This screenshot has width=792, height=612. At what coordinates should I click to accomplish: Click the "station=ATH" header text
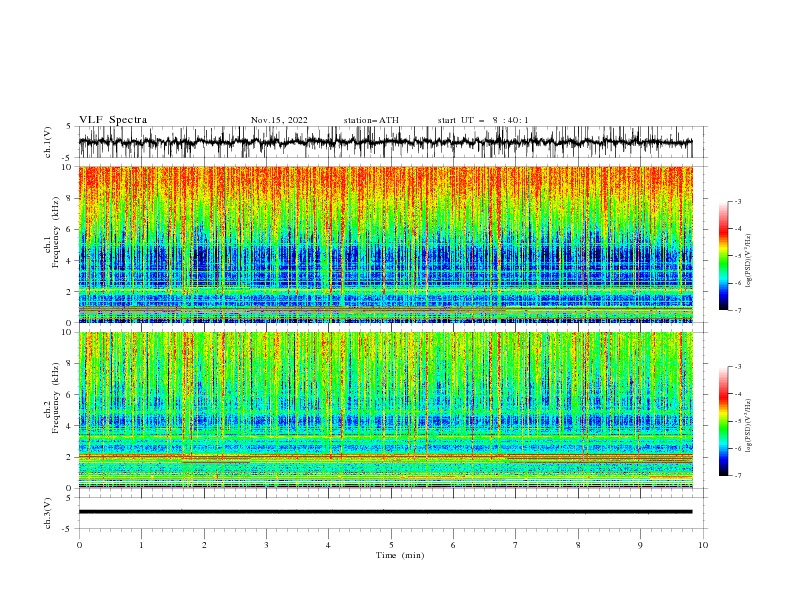pyautogui.click(x=371, y=120)
